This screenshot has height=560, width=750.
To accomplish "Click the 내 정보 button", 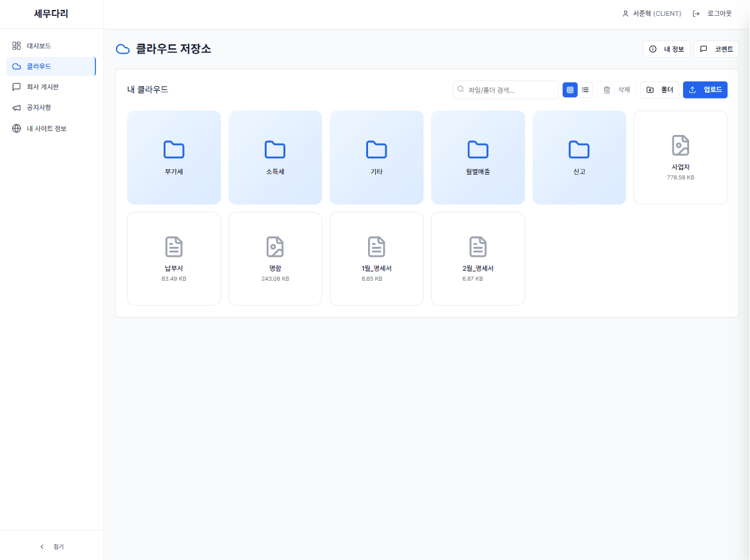I will click(666, 48).
